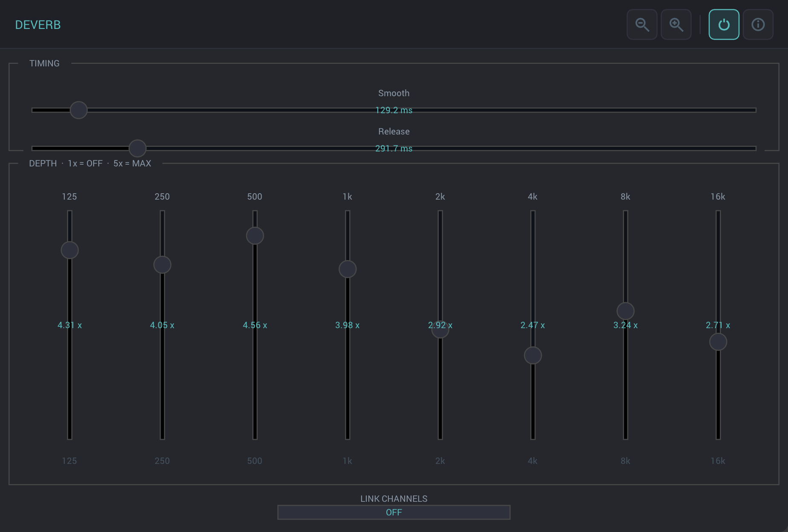Click the 500 Hz depth slider knob
Screen dimensions: 788x532
(255, 236)
